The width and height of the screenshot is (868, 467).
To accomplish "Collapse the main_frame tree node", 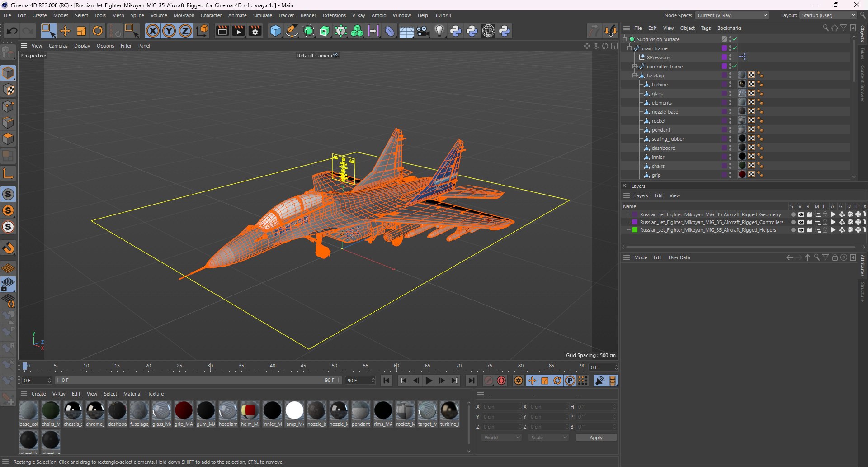I will [x=630, y=48].
